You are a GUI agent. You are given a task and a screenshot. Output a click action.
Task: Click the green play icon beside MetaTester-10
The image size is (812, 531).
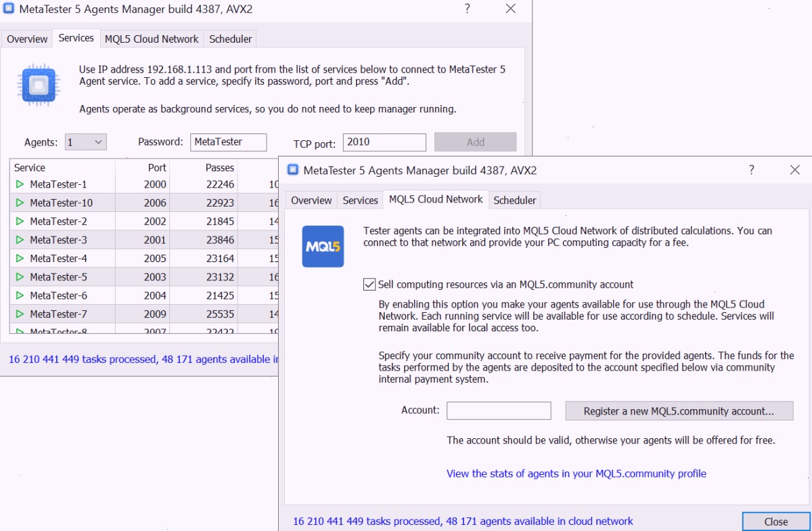click(x=20, y=203)
